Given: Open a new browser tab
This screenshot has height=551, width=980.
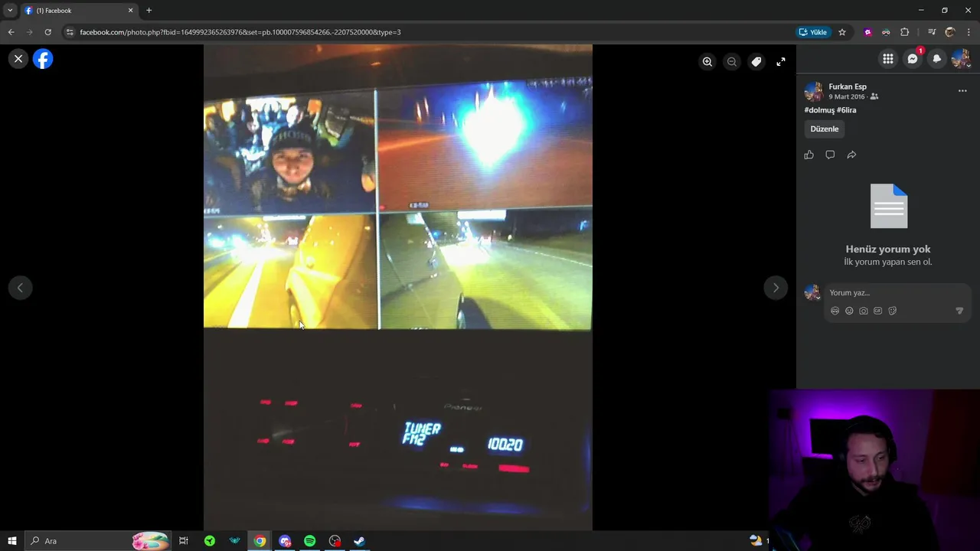Looking at the screenshot, I should click(149, 11).
